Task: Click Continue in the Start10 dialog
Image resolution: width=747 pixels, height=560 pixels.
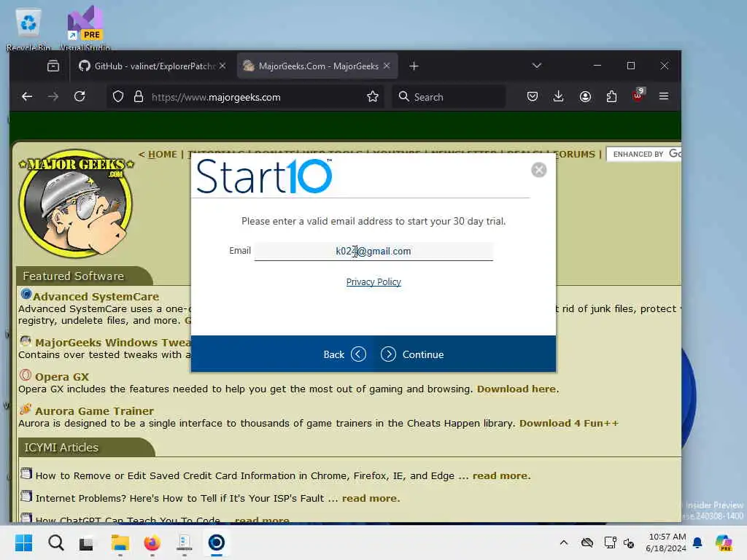Action: pos(412,354)
